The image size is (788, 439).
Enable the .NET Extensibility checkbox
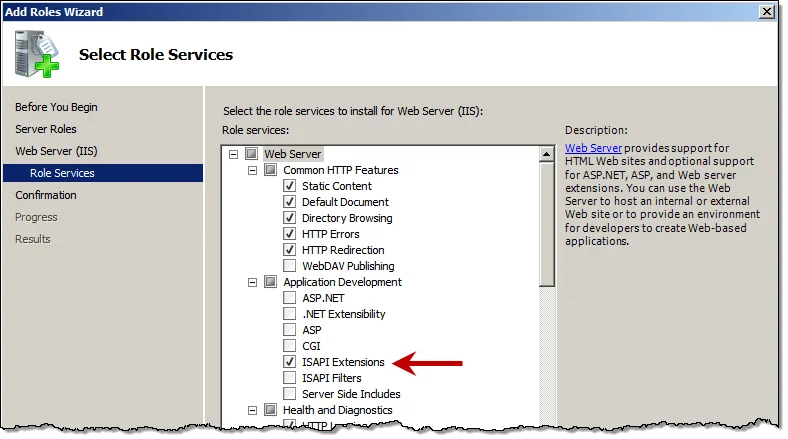[289, 314]
